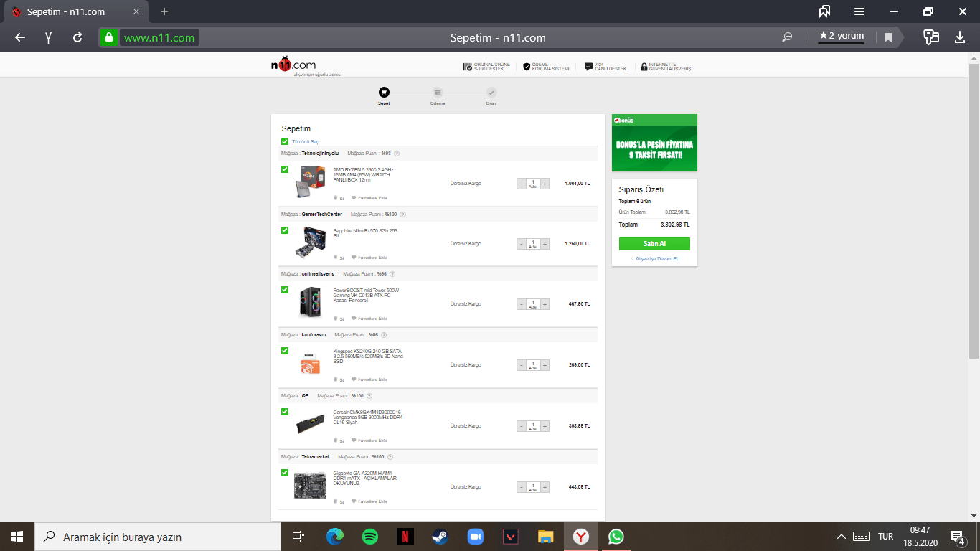Decrease quantity of Kingspec KS240G SSD
980x551 pixels.
pyautogui.click(x=521, y=365)
